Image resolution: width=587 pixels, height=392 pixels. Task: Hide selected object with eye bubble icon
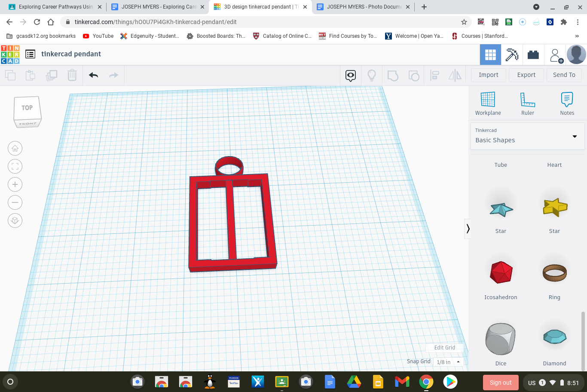(350, 75)
